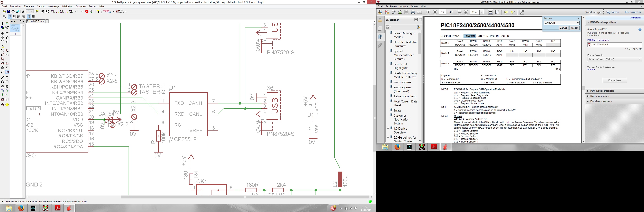Select the Show (eye) tool
Viewport: 644px width, 212px height.
point(7,23)
